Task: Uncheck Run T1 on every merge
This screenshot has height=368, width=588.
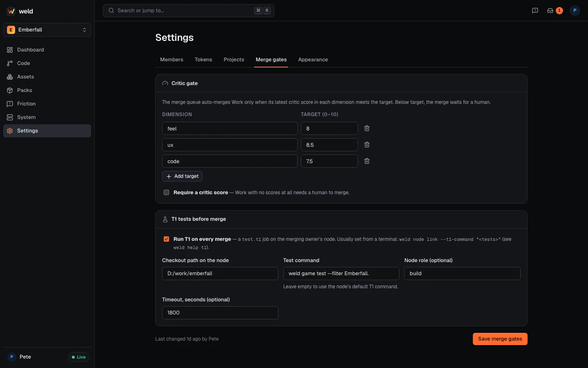Action: 166,239
